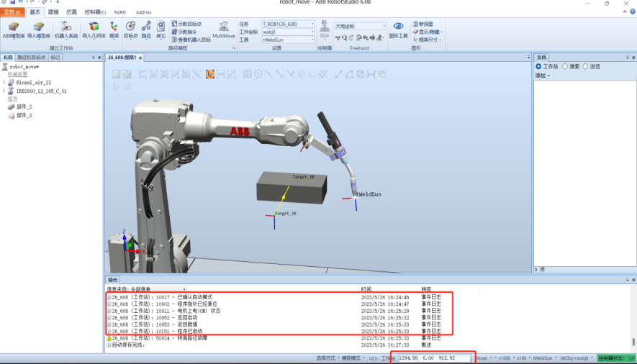Switch to the Add-Ins ribbon tab
The height and width of the screenshot is (364, 637).
point(143,12)
